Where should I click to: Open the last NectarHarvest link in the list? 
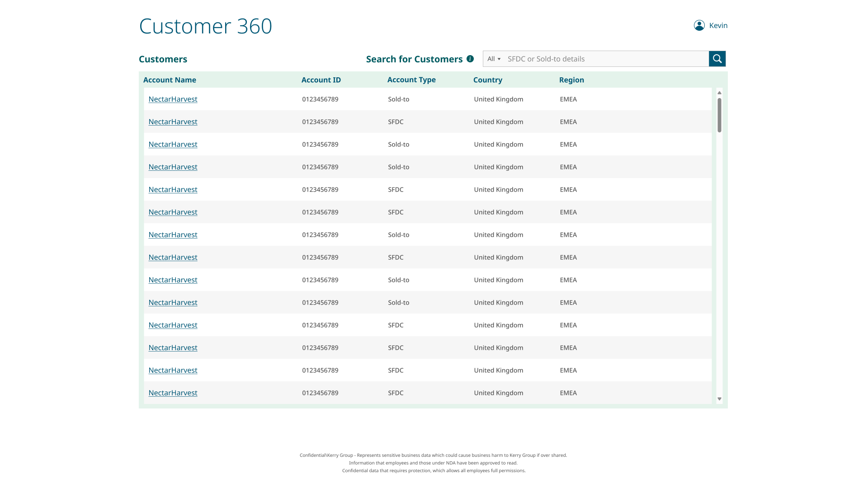(173, 393)
